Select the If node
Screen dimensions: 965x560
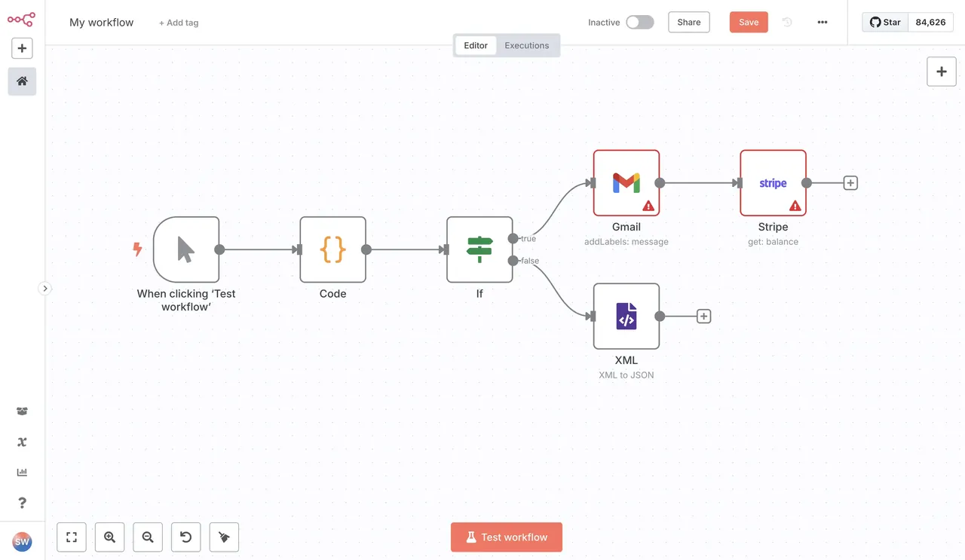479,249
